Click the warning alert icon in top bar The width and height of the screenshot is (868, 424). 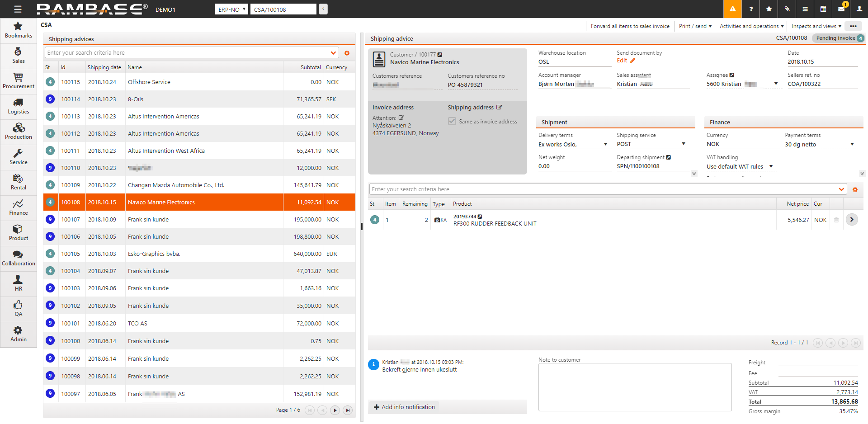[732, 9]
